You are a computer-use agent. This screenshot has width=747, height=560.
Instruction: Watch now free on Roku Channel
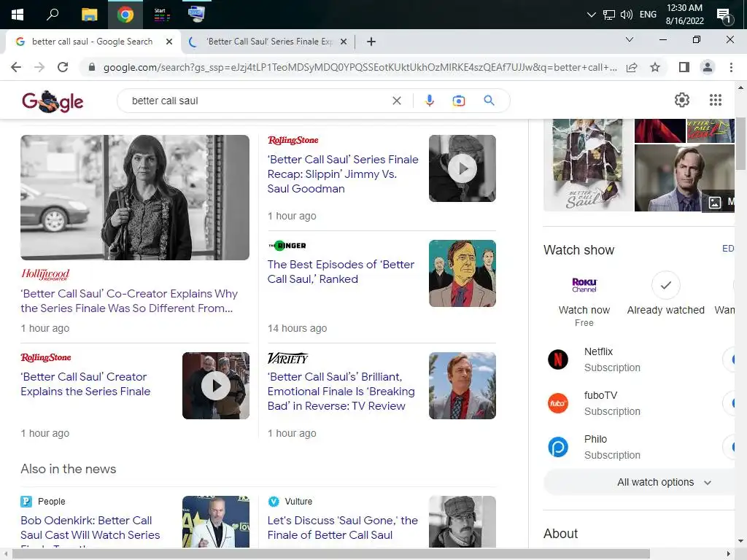pos(584,301)
